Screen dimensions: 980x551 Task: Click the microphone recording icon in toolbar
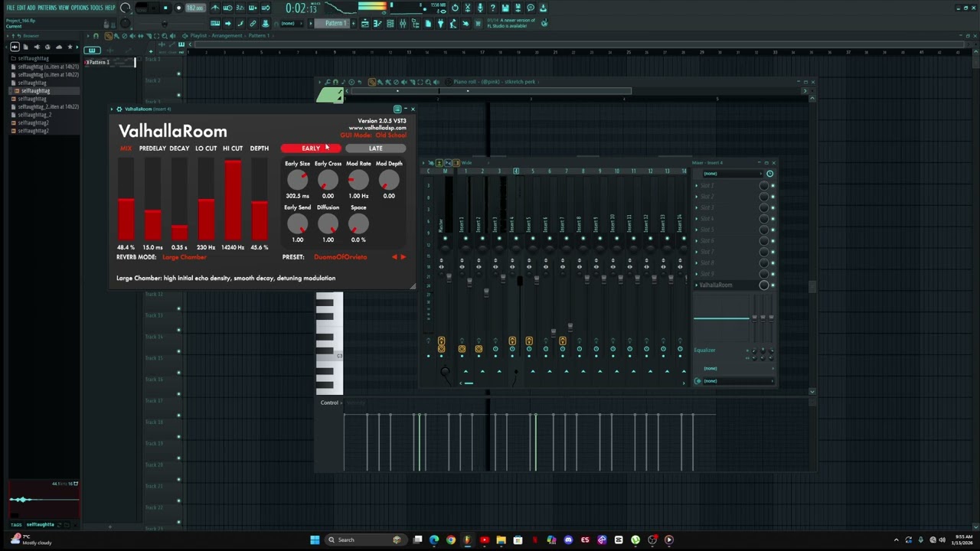tap(480, 8)
